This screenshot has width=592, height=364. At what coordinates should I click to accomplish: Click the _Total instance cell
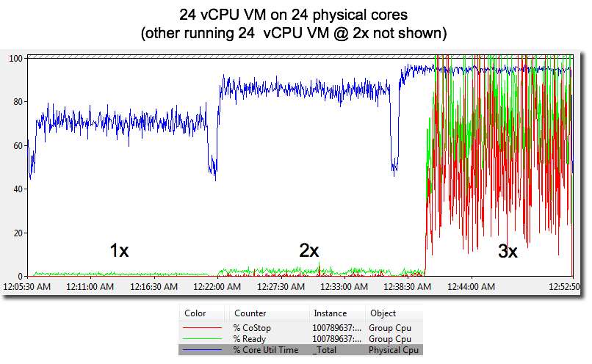325,350
